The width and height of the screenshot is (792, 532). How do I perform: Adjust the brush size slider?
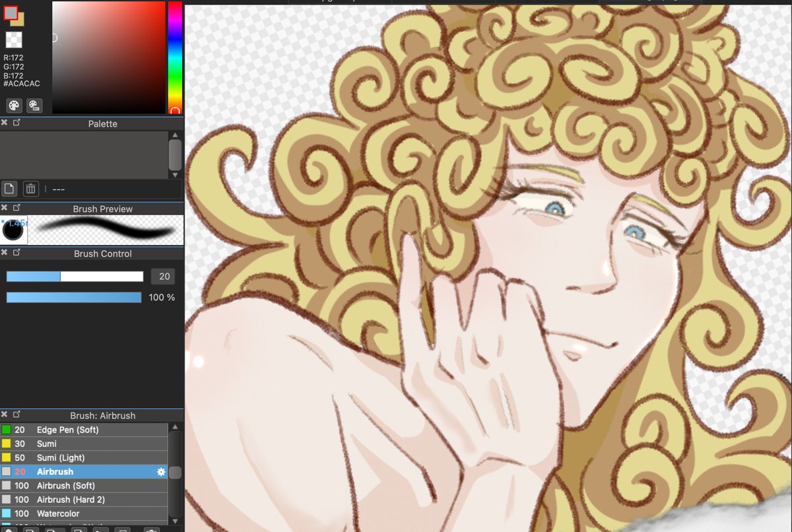pos(75,277)
